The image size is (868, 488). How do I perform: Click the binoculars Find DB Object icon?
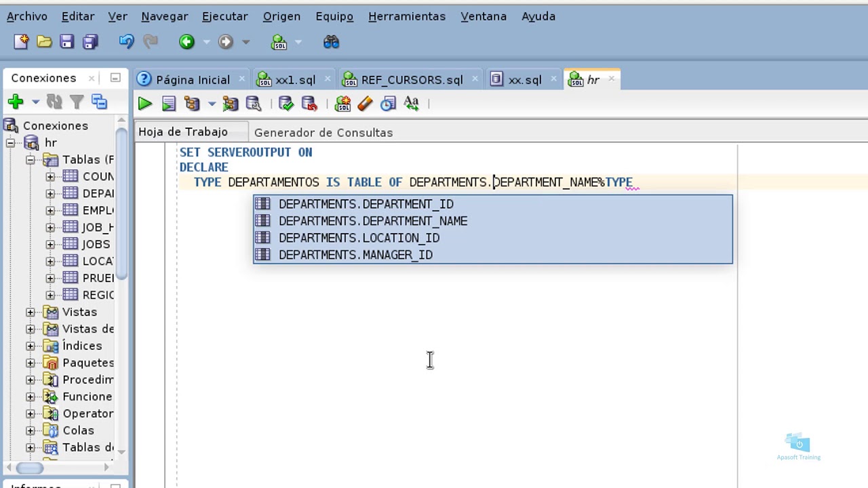[x=331, y=42]
